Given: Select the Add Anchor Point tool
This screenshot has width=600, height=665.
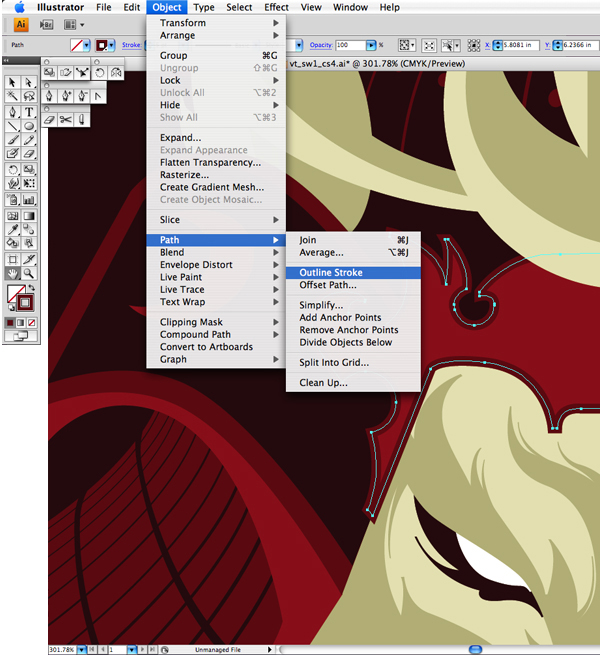Looking at the screenshot, I should [66, 96].
